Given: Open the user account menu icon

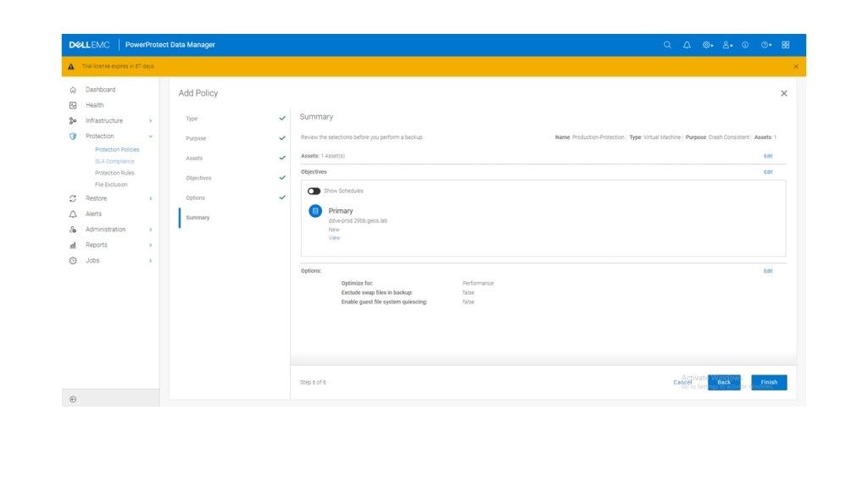Looking at the screenshot, I should point(727,45).
